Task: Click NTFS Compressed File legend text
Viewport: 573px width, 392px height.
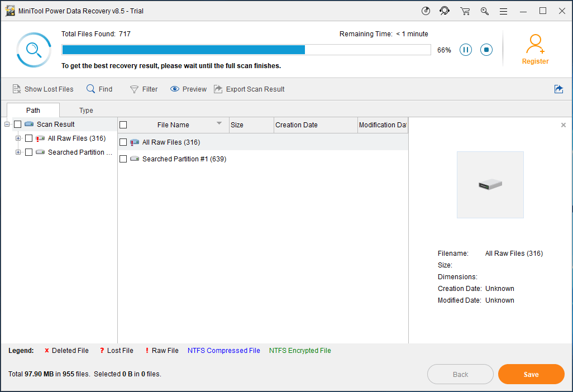Action: click(223, 350)
